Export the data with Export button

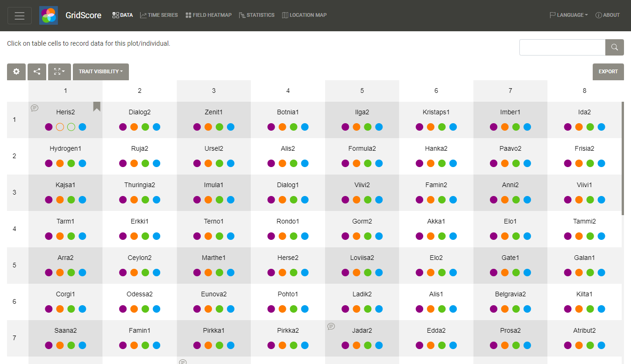[x=608, y=72]
